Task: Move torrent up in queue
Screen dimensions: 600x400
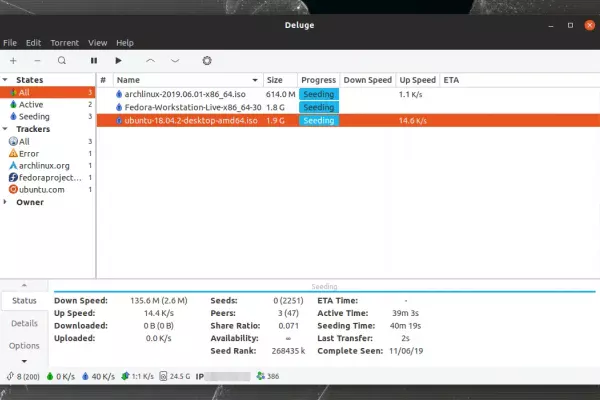Action: (x=150, y=60)
